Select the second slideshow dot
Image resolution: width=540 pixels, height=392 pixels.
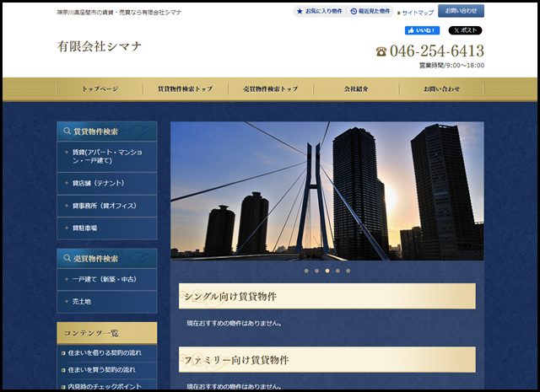point(317,271)
